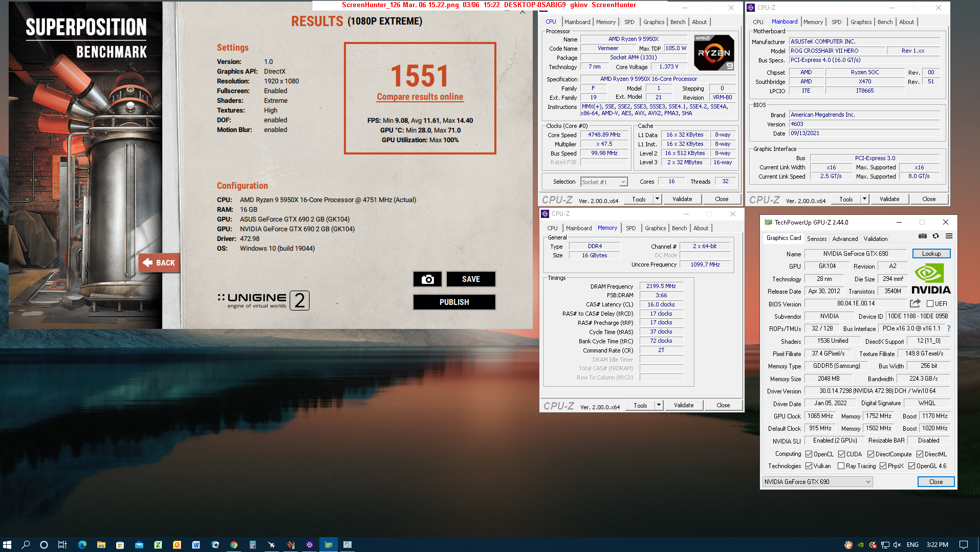Click Validate in the CPU-Z Memory window
The image size is (980, 552).
(x=683, y=405)
